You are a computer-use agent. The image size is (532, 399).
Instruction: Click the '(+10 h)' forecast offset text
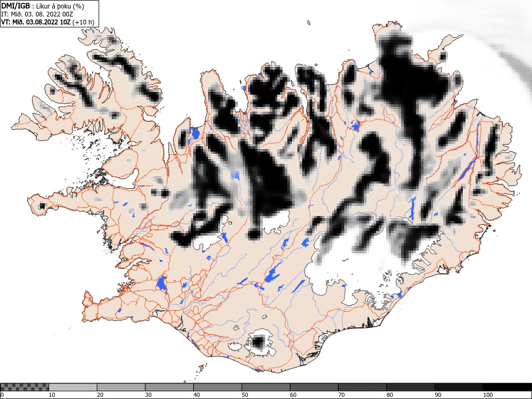(83, 22)
